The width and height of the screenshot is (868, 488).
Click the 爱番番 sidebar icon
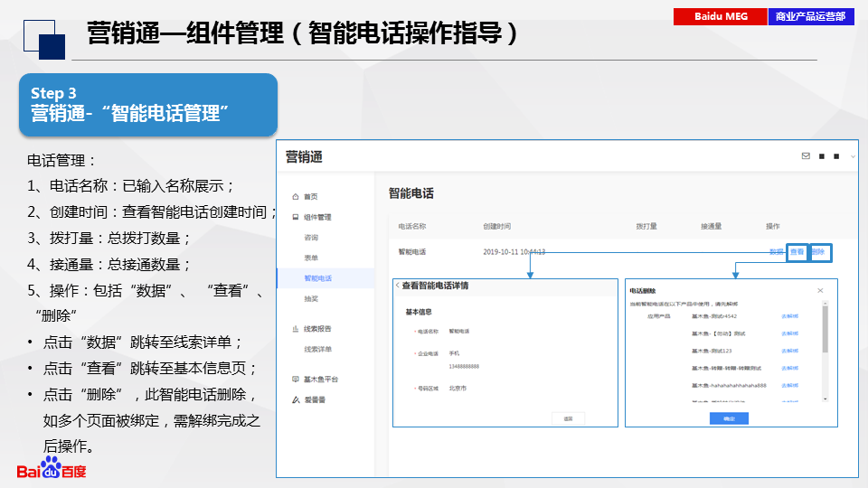tap(296, 399)
